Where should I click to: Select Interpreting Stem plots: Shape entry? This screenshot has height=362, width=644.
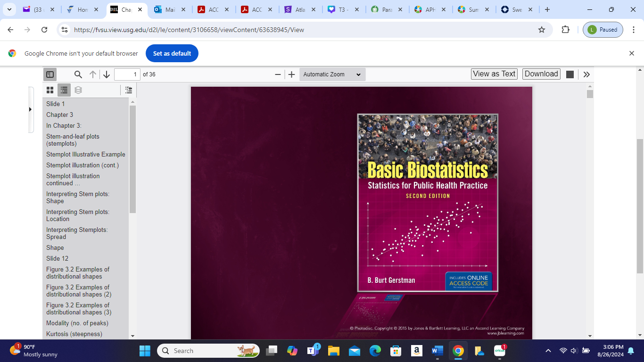point(78,197)
